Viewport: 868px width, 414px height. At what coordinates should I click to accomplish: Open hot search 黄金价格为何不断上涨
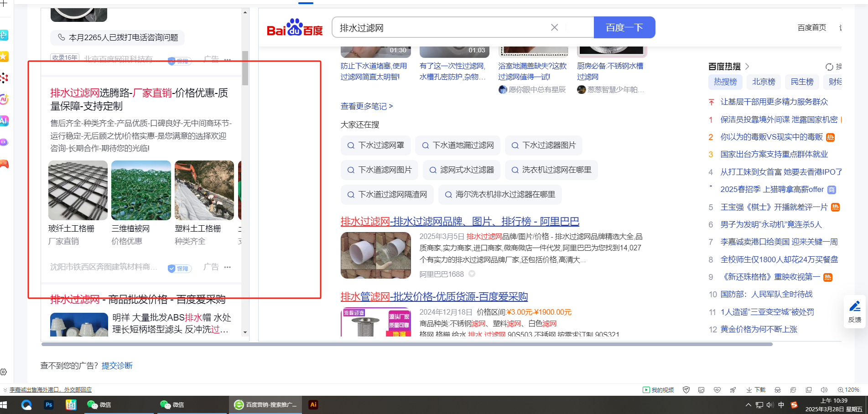pyautogui.click(x=759, y=330)
